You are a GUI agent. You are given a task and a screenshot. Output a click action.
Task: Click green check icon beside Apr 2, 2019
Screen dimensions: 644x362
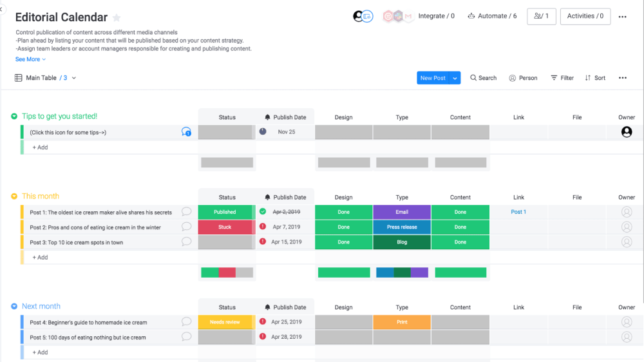tap(263, 212)
